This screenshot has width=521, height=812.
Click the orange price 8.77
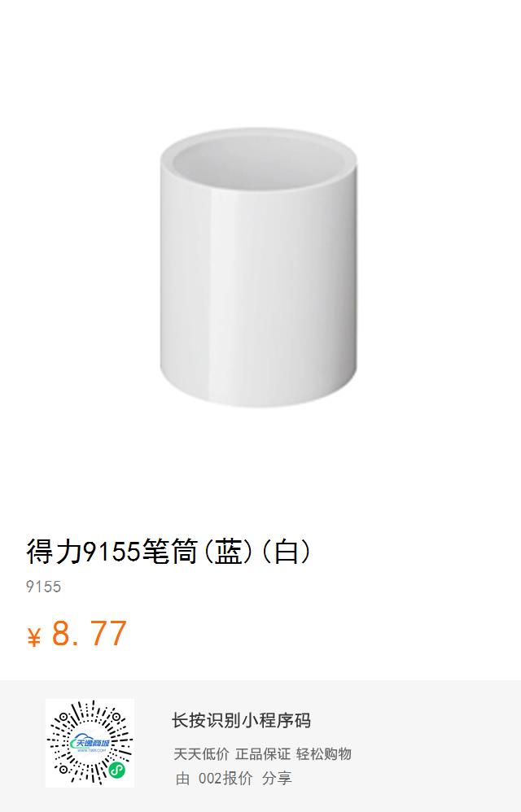pyautogui.click(x=89, y=633)
